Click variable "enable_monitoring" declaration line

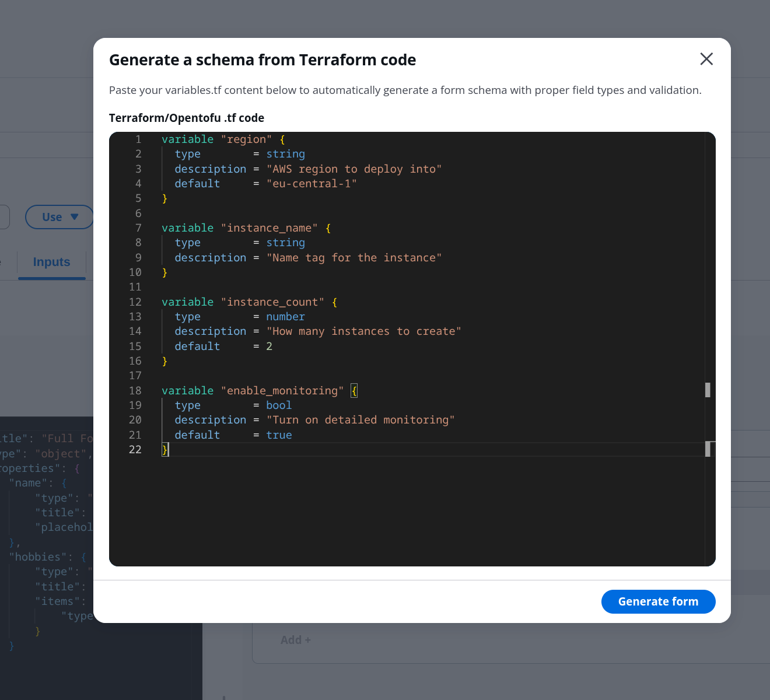pyautogui.click(x=260, y=391)
